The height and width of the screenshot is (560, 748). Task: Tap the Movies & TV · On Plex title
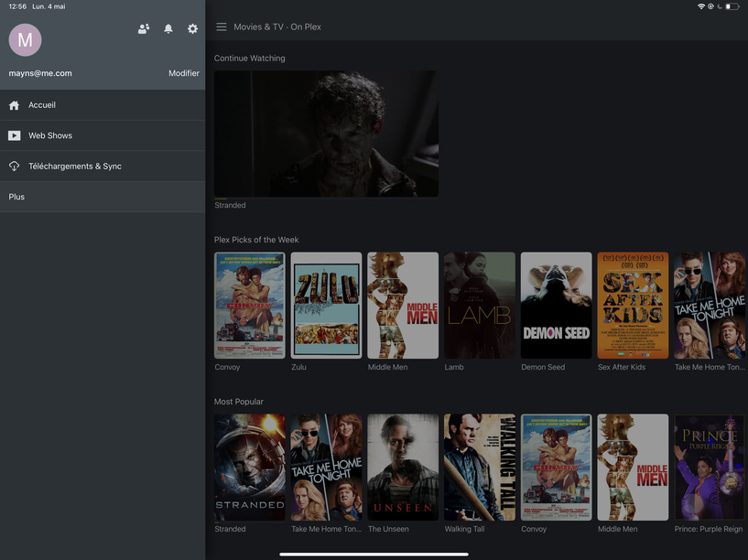coord(277,27)
